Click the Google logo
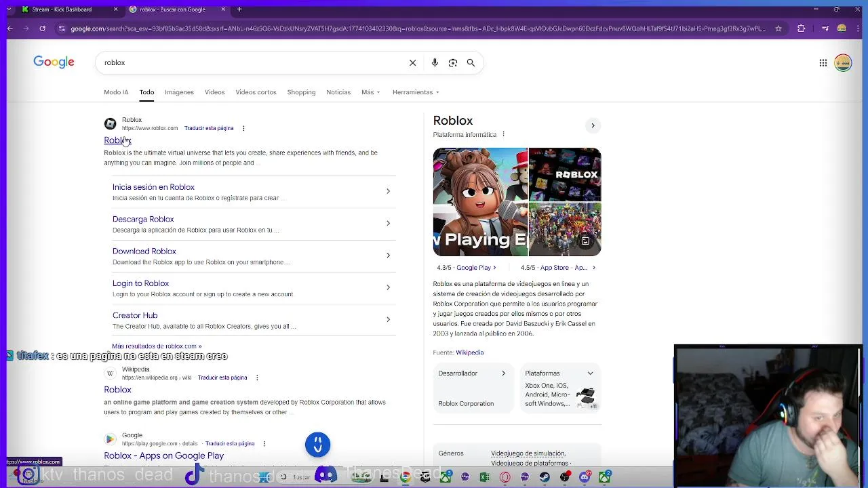This screenshot has height=488, width=868. pos(54,62)
